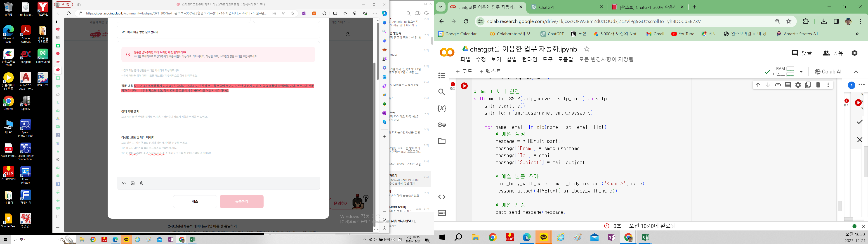Click 로그인 profile button in Edge

coord(63,4)
